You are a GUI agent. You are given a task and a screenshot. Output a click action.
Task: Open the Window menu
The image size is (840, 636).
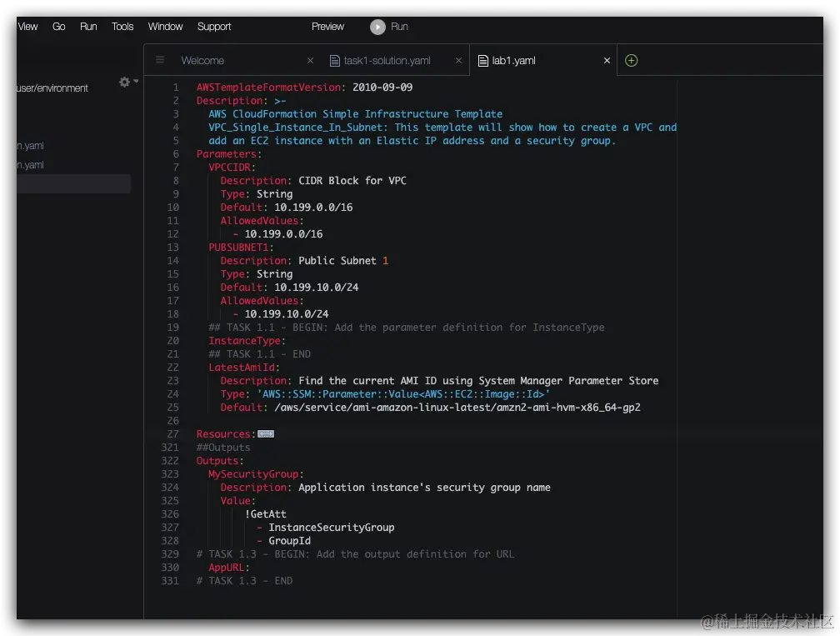pyautogui.click(x=165, y=26)
